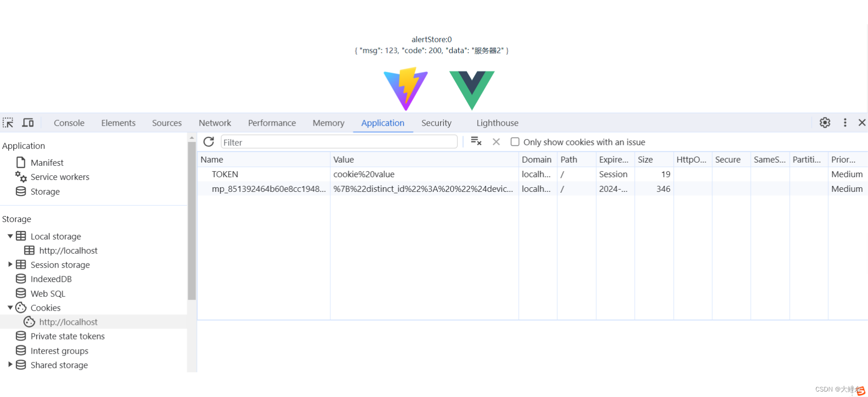Click the Web SQL database icon
Image resolution: width=868 pixels, height=397 pixels.
coord(21,293)
